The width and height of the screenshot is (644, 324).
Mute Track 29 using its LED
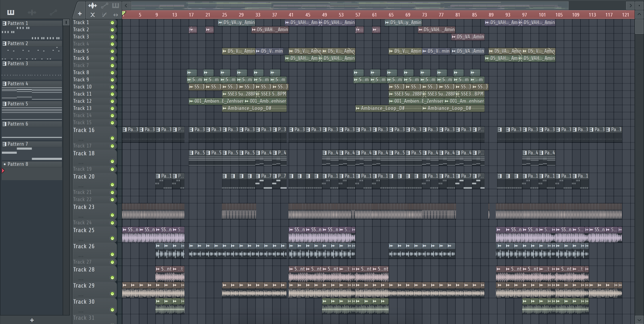112,294
